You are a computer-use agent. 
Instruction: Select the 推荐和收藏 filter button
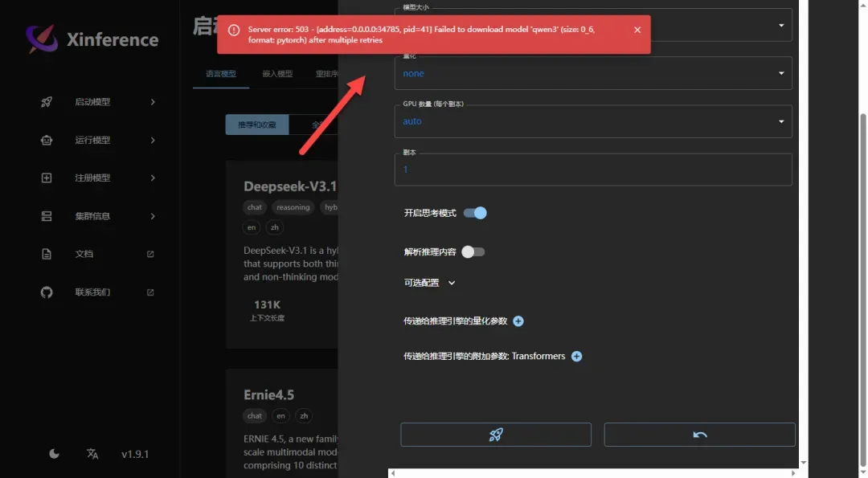point(256,125)
